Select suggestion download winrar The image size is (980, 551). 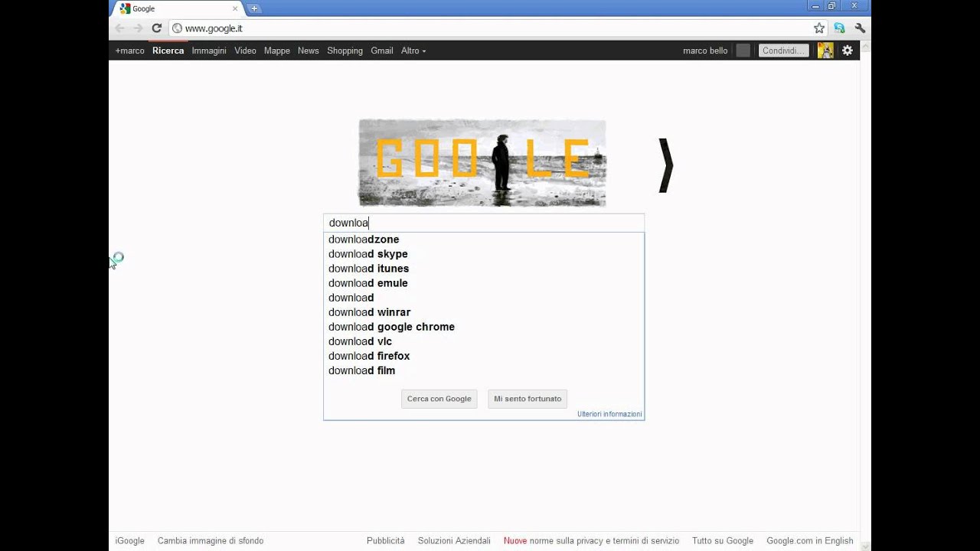[x=484, y=312]
